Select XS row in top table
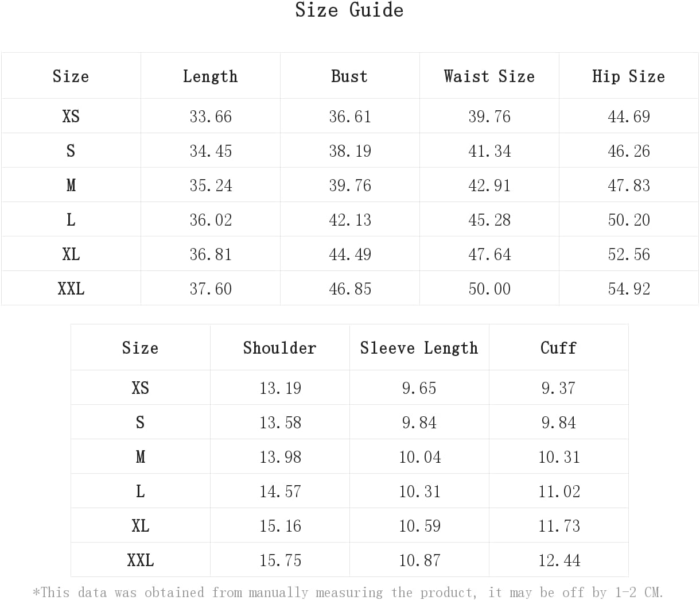Screen dimensions: 700x600 pyautogui.click(x=349, y=116)
